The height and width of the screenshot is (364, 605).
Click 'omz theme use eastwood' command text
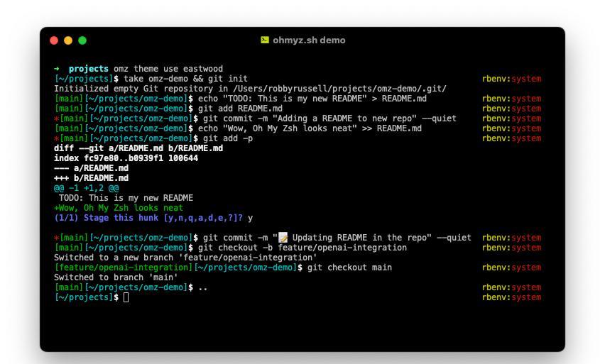(x=168, y=69)
